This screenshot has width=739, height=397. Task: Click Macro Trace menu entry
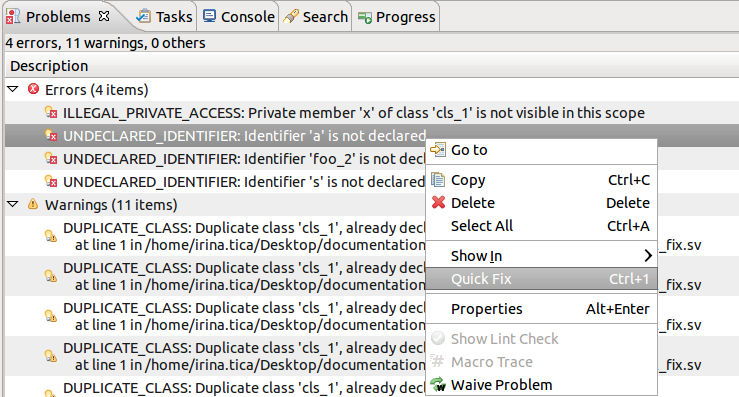(x=541, y=362)
